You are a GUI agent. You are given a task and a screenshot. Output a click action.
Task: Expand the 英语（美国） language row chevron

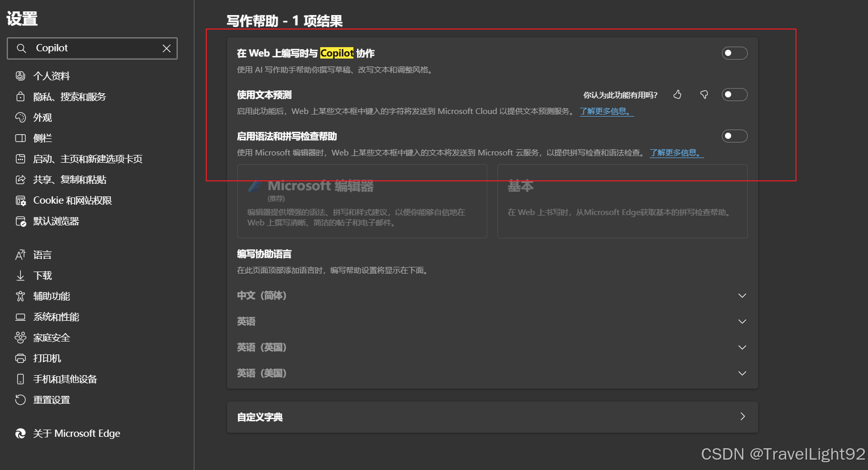tap(742, 373)
